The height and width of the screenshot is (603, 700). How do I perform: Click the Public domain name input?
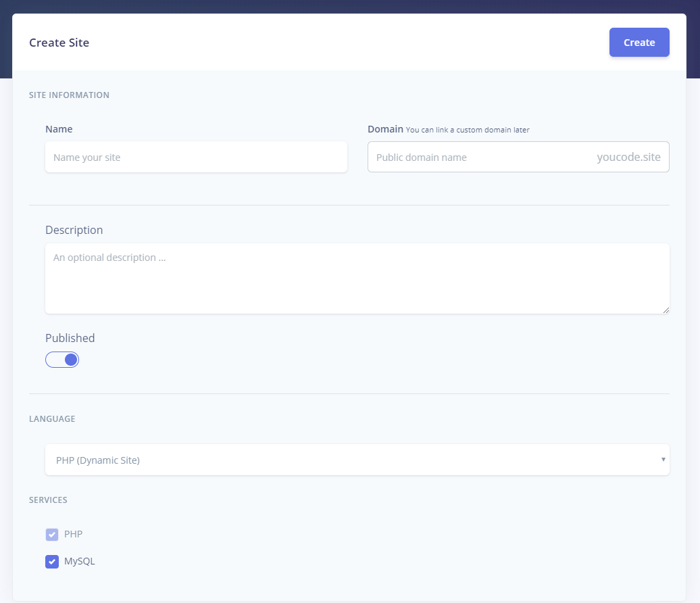click(473, 157)
